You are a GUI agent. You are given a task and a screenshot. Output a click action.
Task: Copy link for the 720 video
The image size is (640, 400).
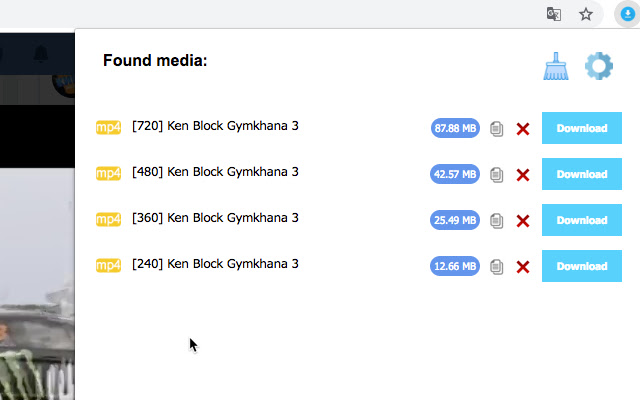[496, 129]
